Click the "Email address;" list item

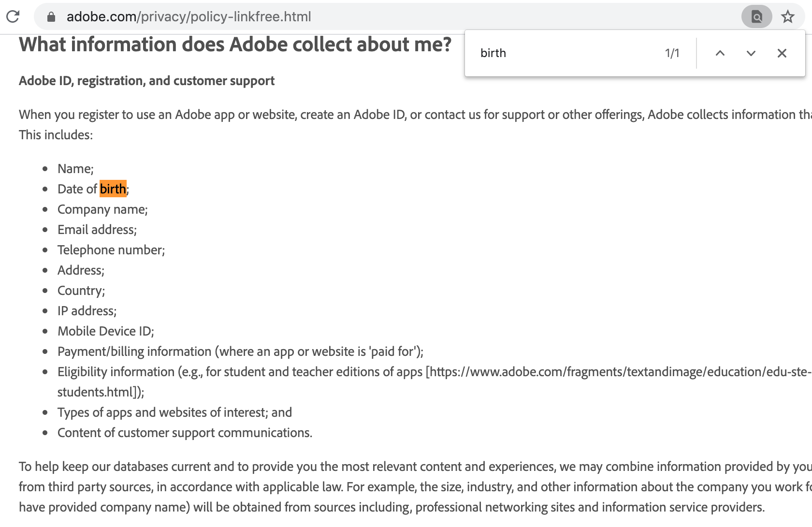point(97,230)
